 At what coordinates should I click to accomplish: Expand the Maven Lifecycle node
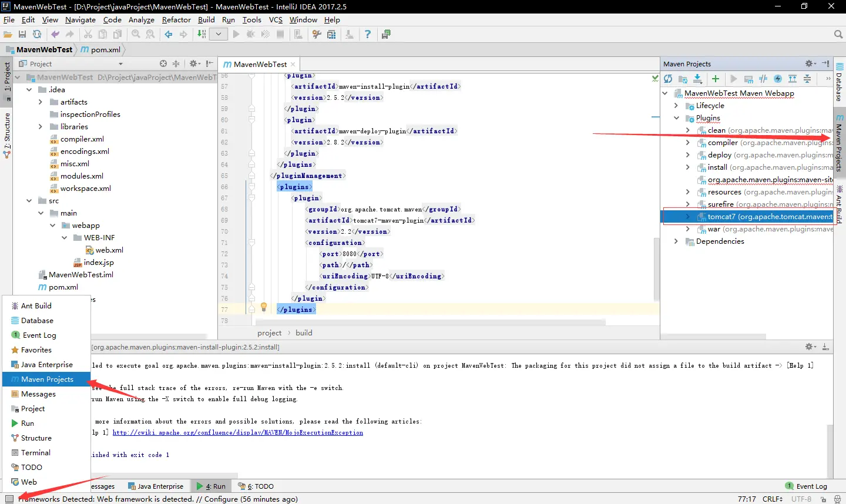pos(676,106)
